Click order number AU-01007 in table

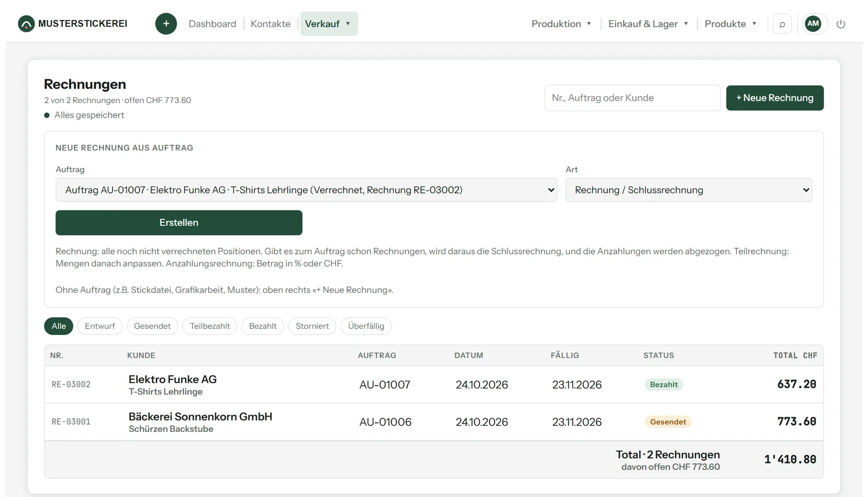[x=385, y=385]
